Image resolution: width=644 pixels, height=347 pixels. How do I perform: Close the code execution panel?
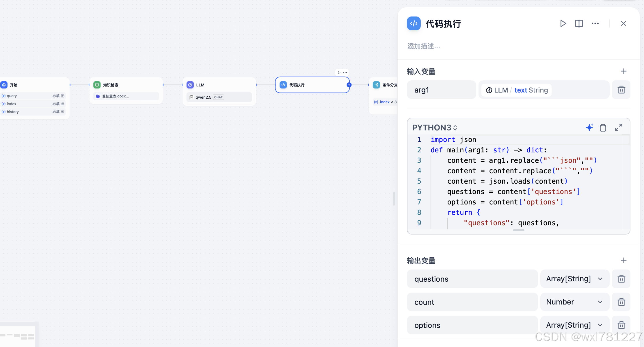(623, 23)
